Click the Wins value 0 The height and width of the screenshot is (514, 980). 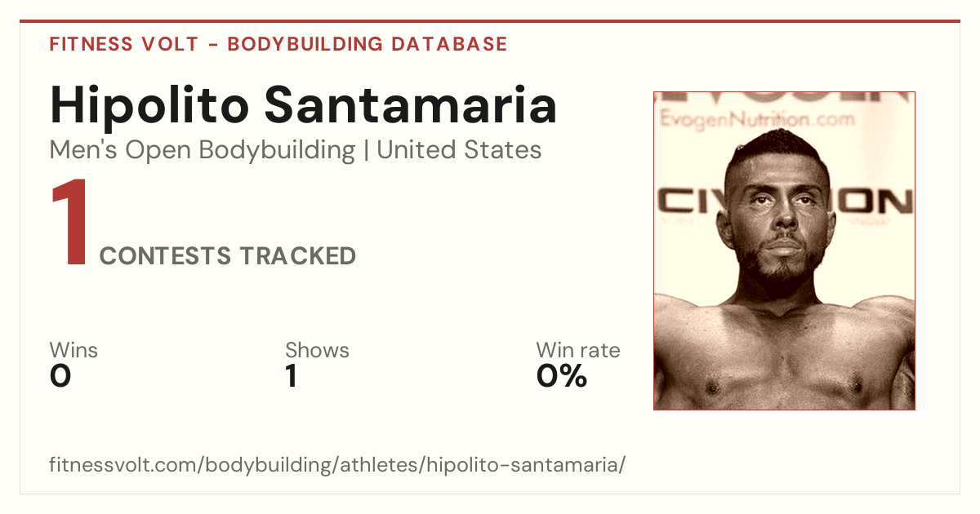[x=60, y=376]
